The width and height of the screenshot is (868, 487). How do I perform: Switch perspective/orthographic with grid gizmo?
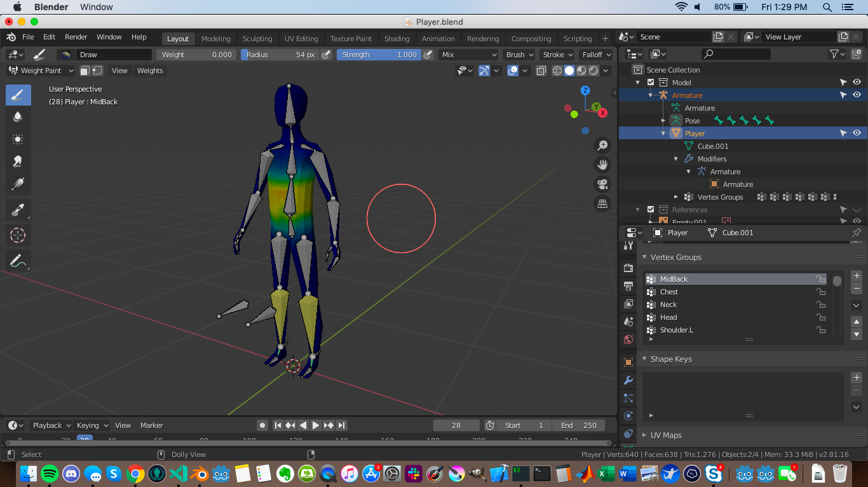tap(602, 203)
